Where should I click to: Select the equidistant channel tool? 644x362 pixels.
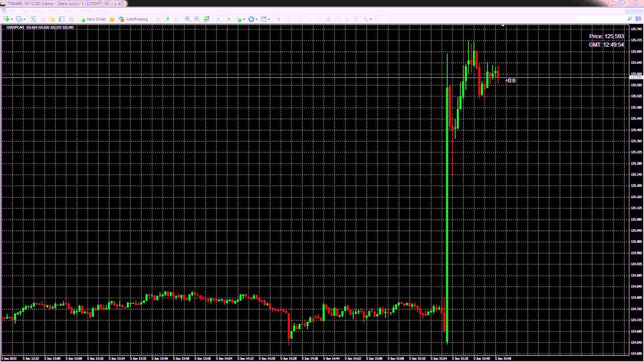coord(328,19)
